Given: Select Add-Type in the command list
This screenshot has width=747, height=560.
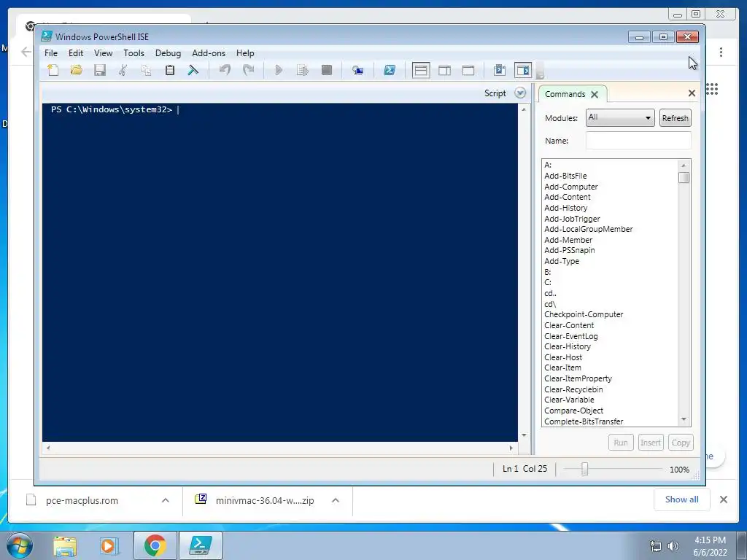Looking at the screenshot, I should pyautogui.click(x=562, y=261).
